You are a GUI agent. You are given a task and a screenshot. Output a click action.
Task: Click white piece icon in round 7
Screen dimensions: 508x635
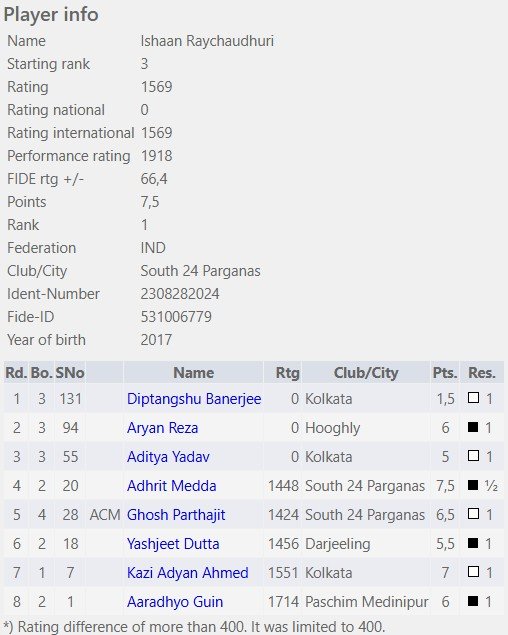(x=473, y=571)
